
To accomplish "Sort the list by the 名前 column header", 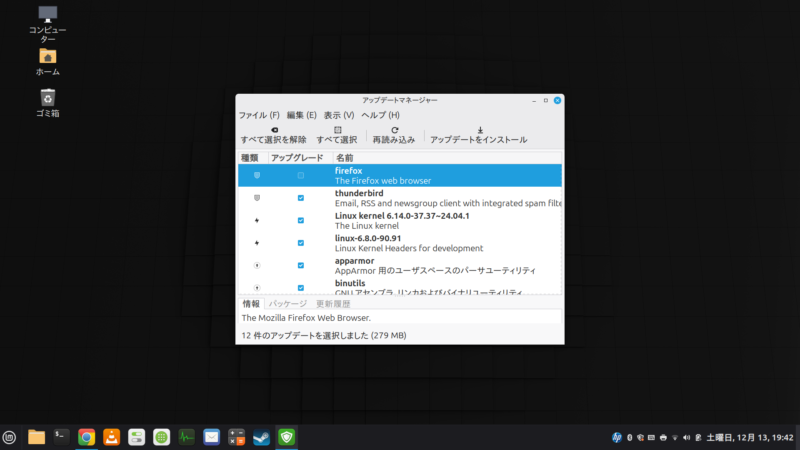I will point(345,158).
